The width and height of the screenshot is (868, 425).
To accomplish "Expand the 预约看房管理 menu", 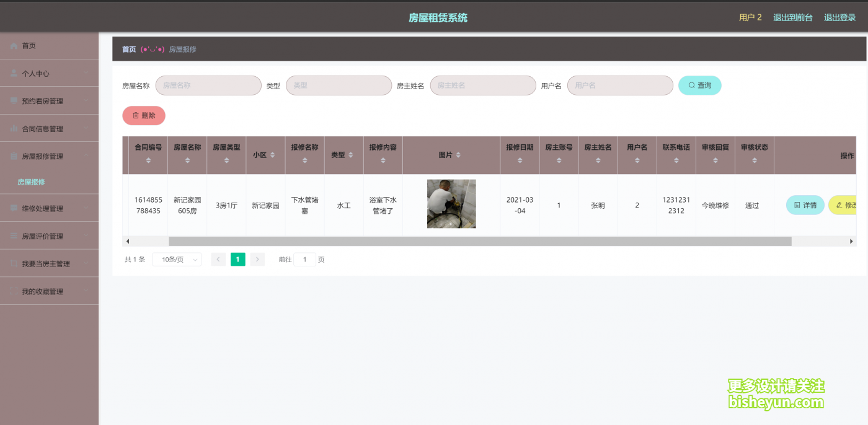I will [49, 101].
